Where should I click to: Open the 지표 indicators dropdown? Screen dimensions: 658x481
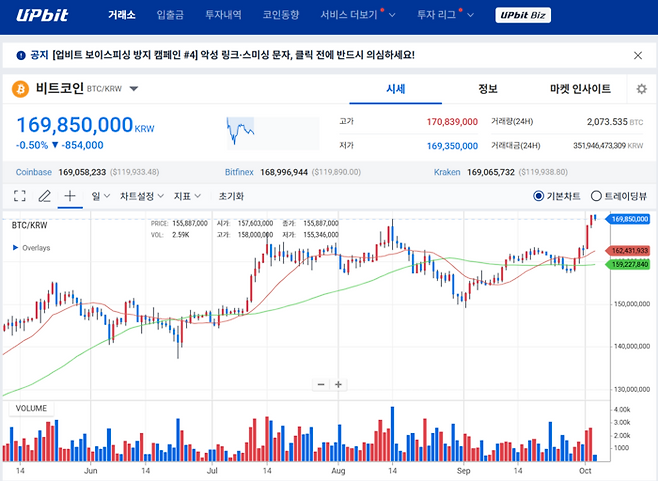point(187,196)
